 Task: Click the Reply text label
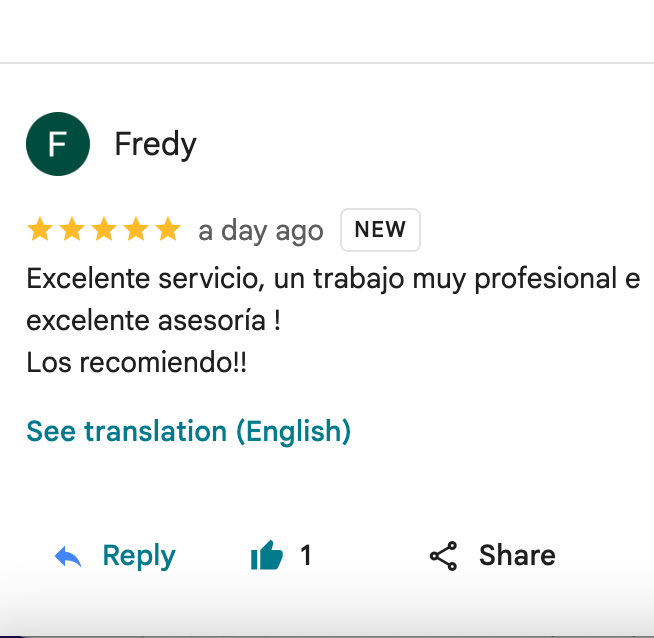point(139,555)
